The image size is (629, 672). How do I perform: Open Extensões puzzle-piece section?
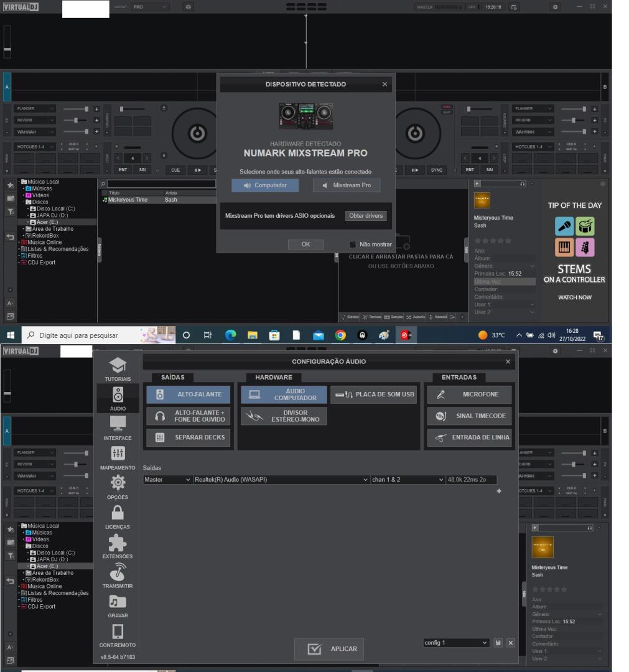tap(118, 547)
